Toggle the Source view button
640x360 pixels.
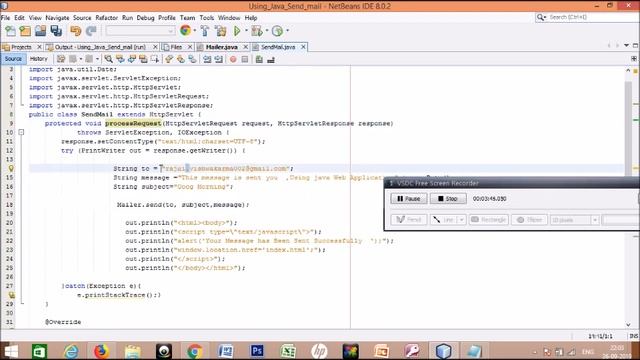(13, 59)
